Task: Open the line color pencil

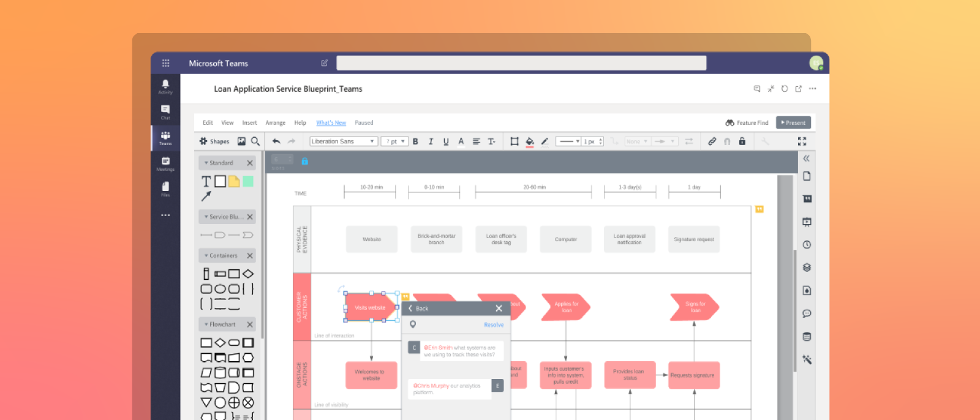Action: 545,141
